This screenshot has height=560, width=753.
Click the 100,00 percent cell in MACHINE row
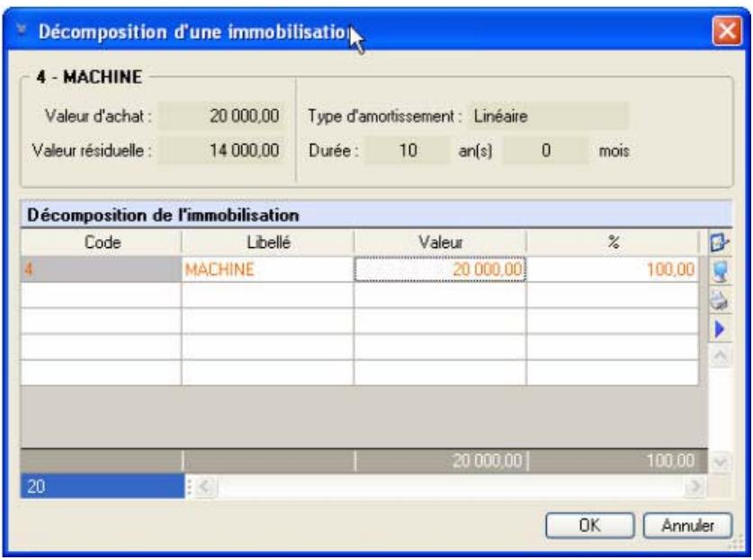[613, 269]
